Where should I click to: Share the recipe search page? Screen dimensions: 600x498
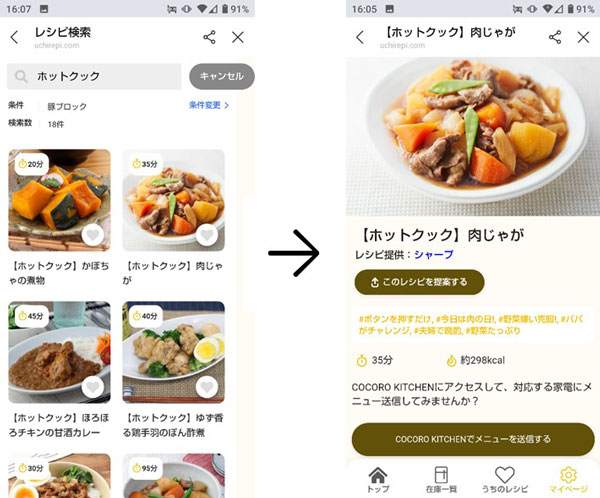click(x=209, y=37)
